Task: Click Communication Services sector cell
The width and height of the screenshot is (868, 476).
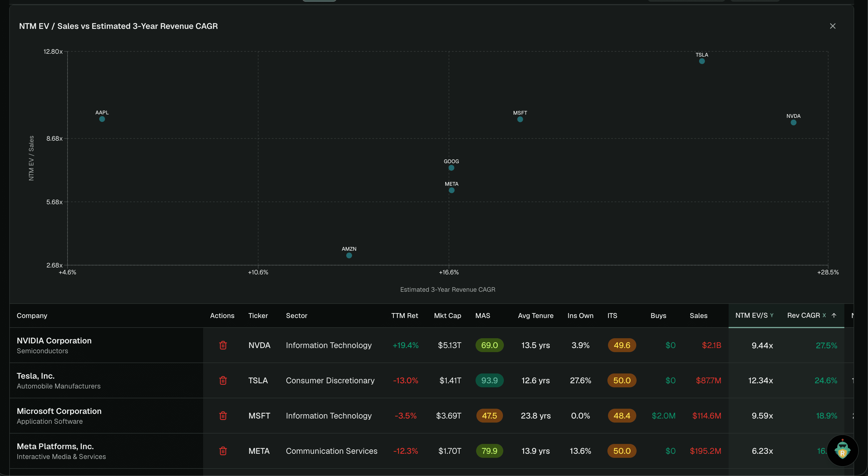Action: (x=332, y=451)
